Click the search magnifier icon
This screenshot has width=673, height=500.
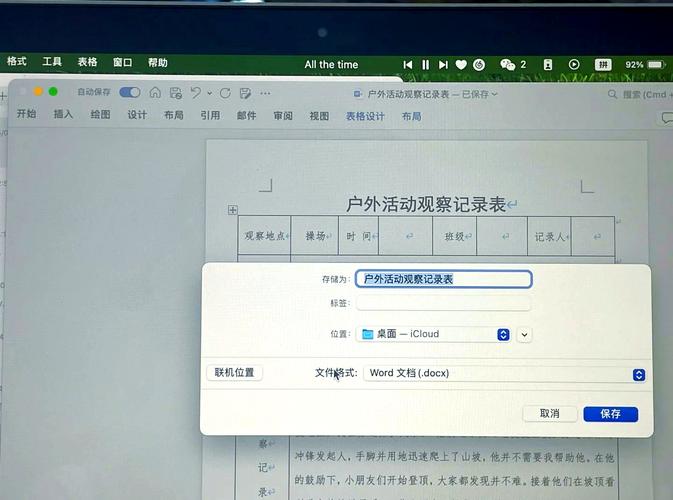click(x=612, y=94)
